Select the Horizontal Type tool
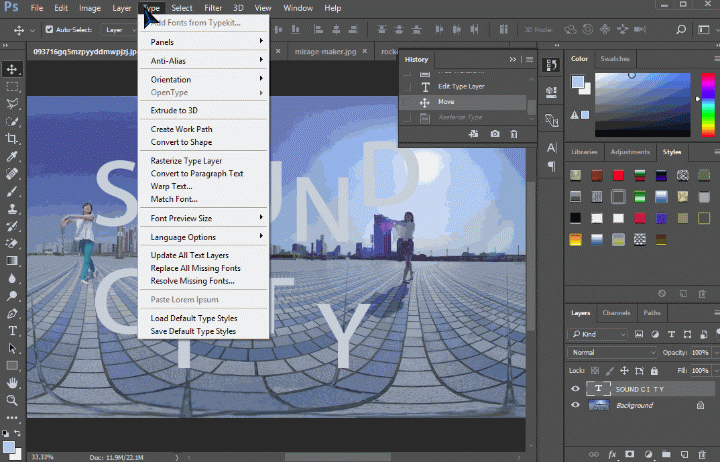 click(12, 330)
